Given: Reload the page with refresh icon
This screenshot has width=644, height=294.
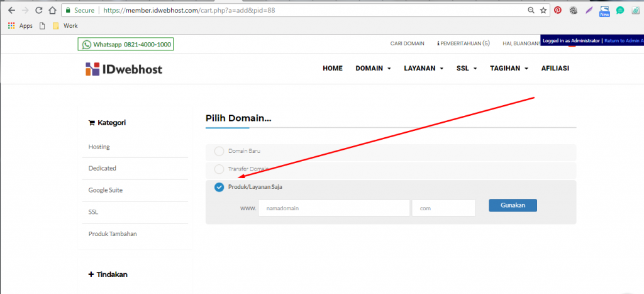Looking at the screenshot, I should [x=38, y=10].
